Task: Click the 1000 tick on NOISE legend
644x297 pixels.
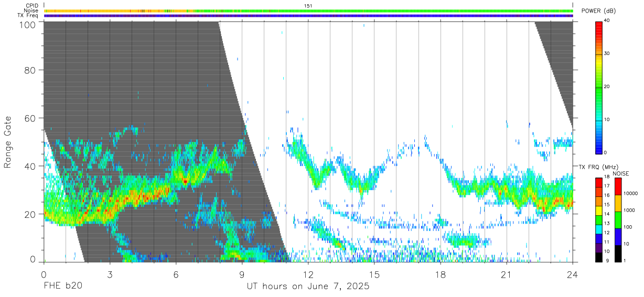Action: [630, 211]
